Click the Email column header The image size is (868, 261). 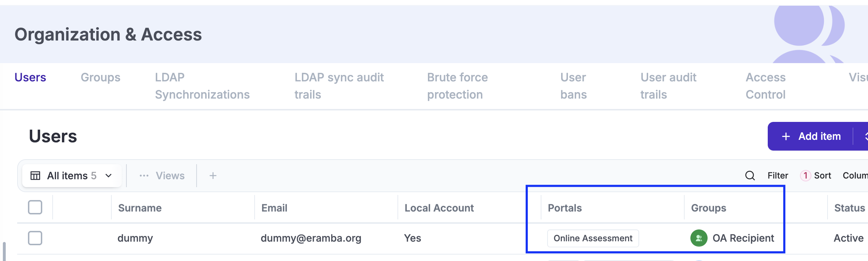tap(274, 208)
